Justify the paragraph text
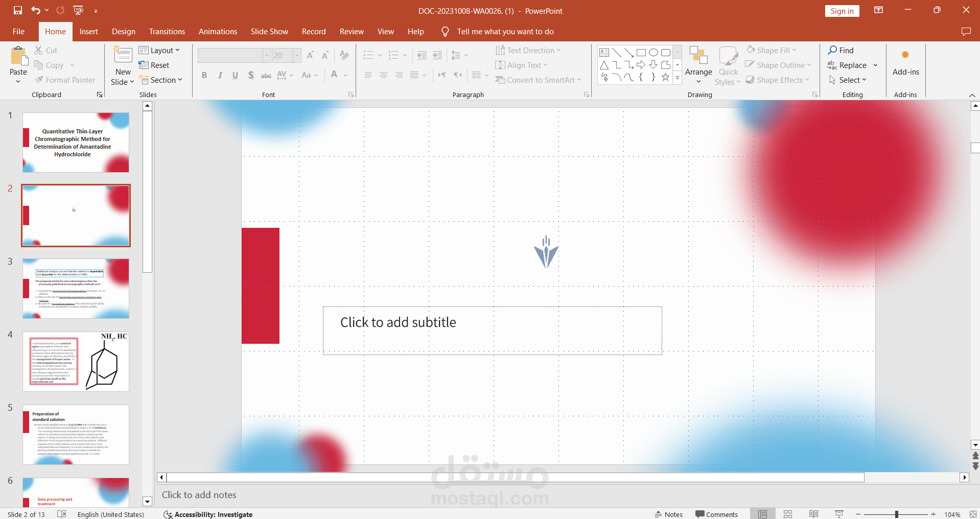 (x=414, y=75)
